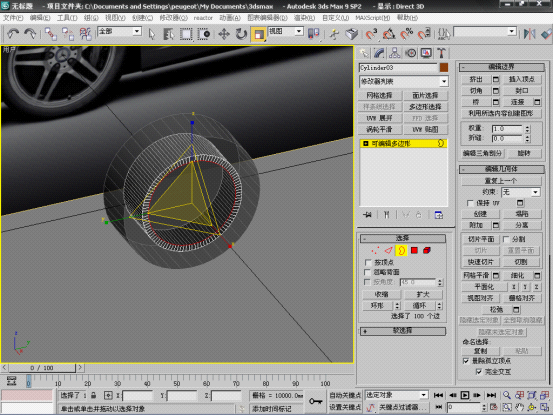Open the 约束 constraint dropdown

coord(521,192)
